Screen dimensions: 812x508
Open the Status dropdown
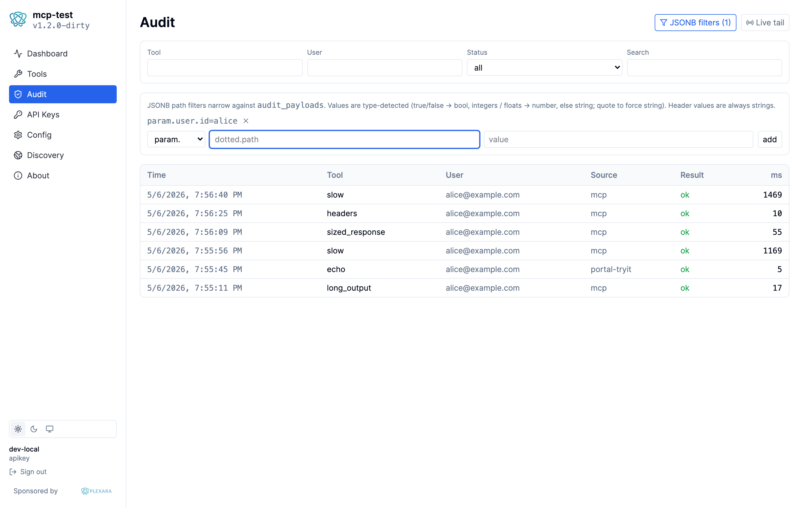pos(545,67)
